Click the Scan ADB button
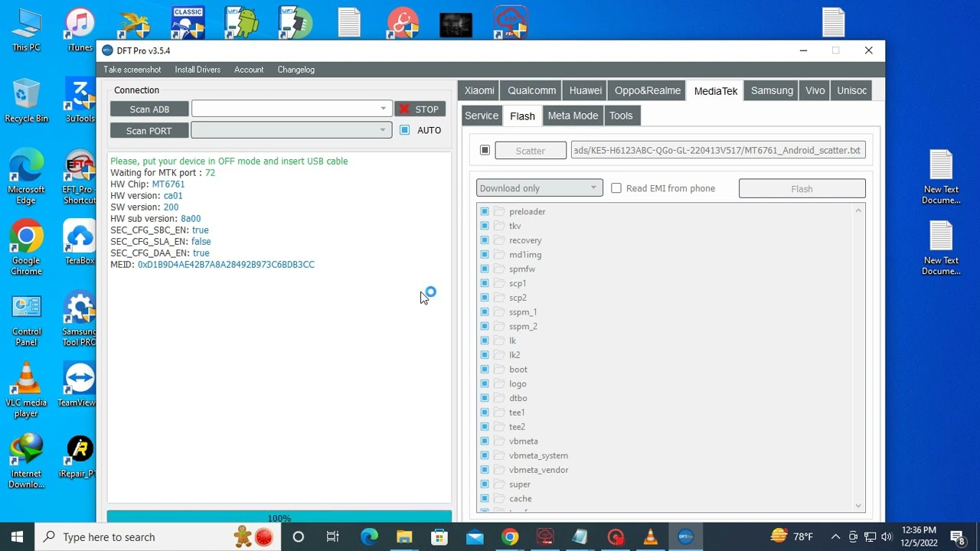This screenshot has height=551, width=980. point(149,109)
